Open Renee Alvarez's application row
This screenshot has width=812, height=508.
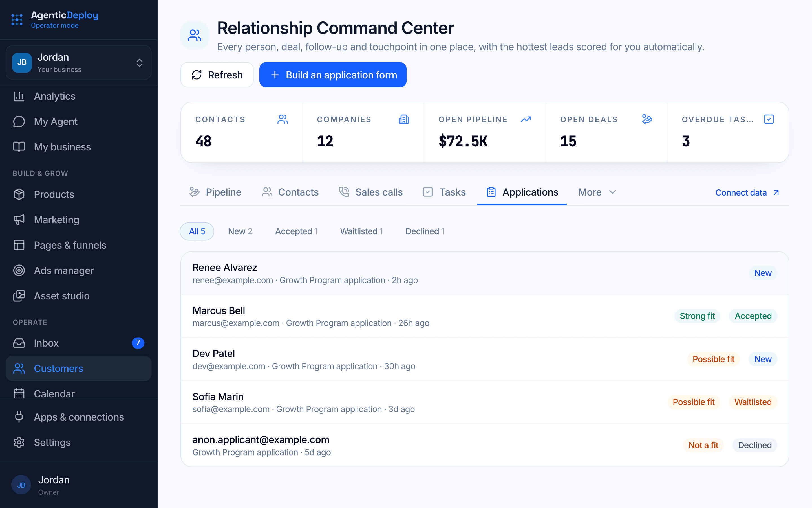click(485, 273)
